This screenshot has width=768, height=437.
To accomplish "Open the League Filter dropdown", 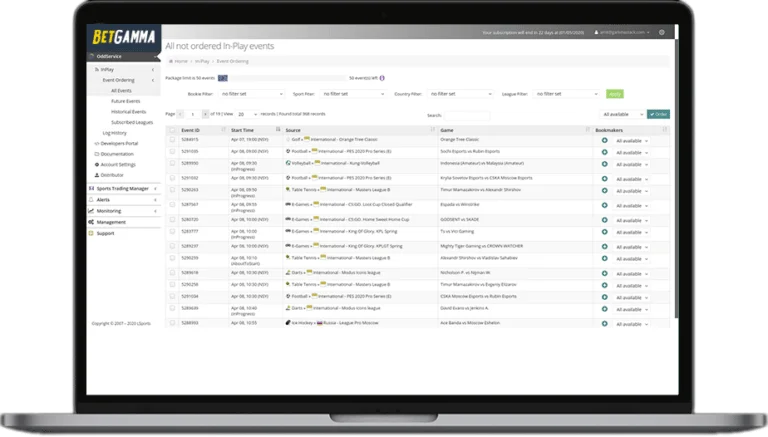I will [567, 94].
